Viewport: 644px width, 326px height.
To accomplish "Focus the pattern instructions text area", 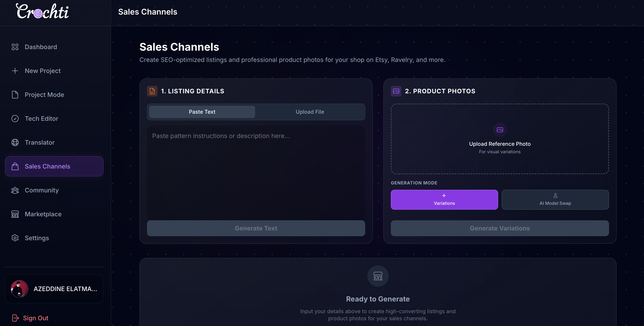I will [256, 172].
